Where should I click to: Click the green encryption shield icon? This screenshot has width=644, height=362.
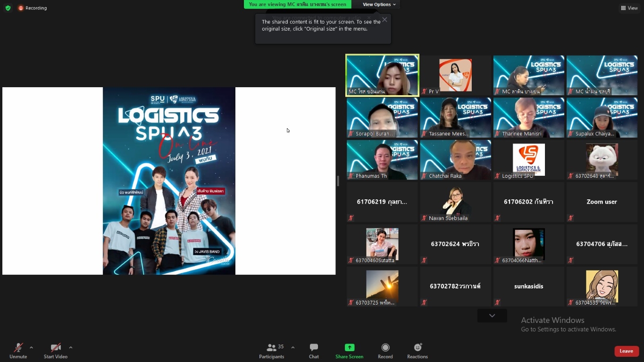[8, 8]
